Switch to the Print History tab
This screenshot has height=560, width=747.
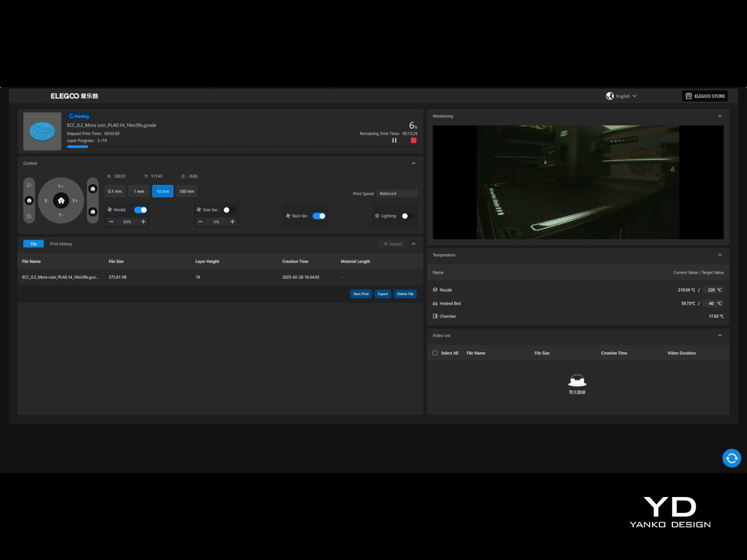pyautogui.click(x=61, y=244)
